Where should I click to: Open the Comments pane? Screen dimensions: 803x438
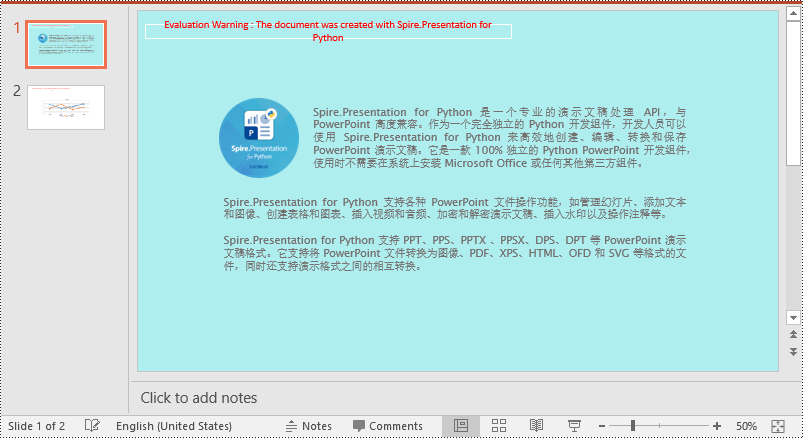coord(388,426)
